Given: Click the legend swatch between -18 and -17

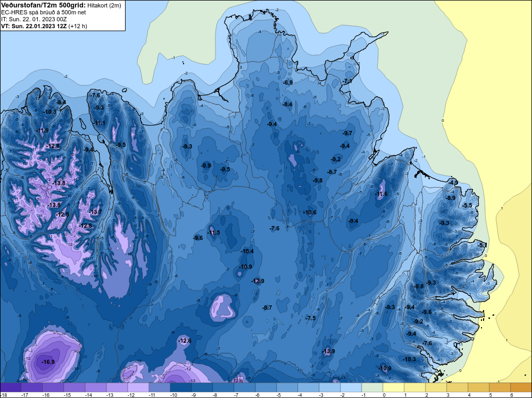Looking at the screenshot, I should tap(11, 387).
